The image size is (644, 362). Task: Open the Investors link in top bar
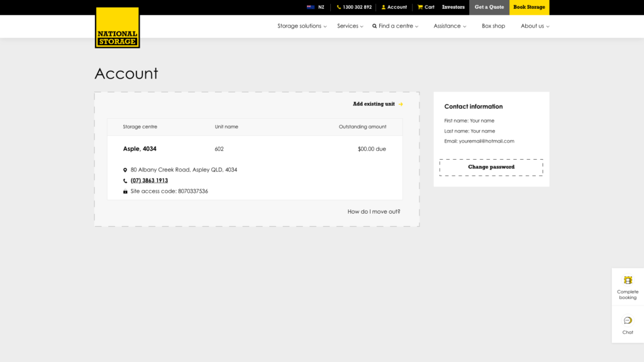453,8
